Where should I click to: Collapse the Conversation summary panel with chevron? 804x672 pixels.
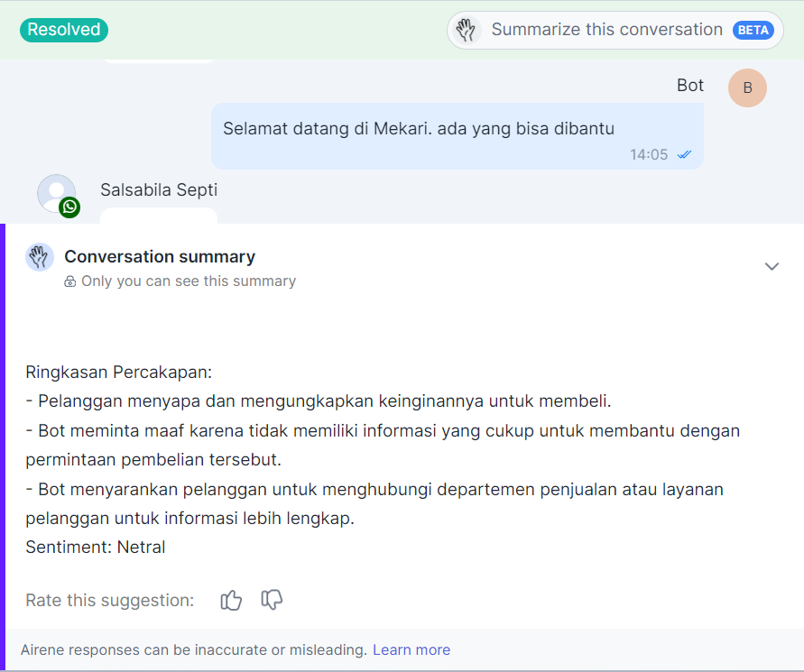[x=772, y=266]
